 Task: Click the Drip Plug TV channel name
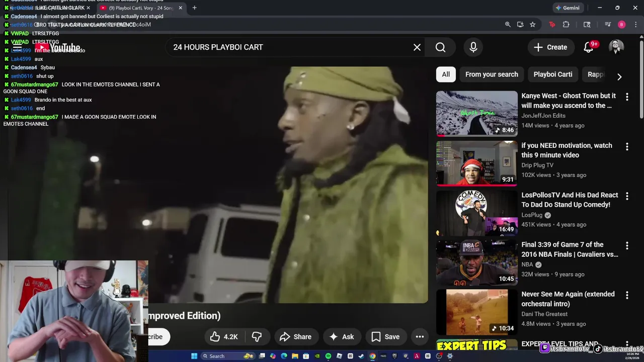point(537,165)
